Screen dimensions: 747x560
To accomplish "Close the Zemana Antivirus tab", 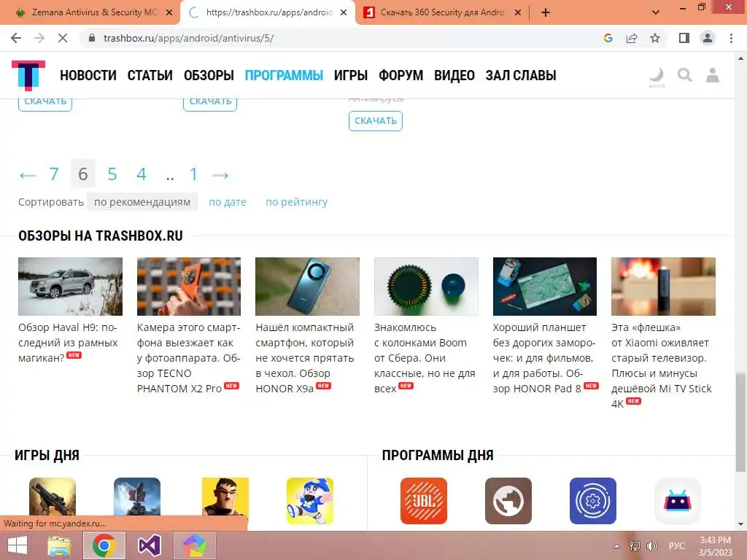I will tap(169, 13).
